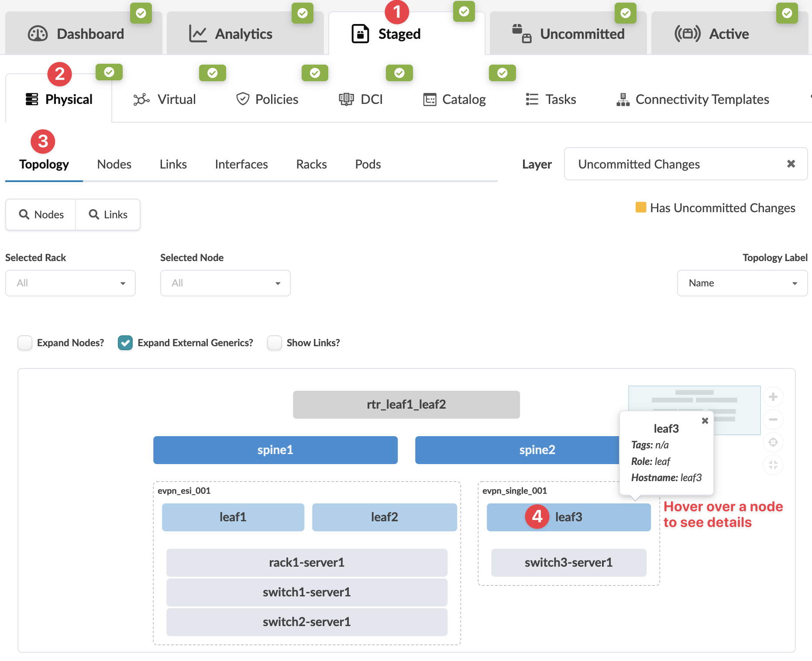Viewport: 812px width, 661px height.
Task: Click the zoom in plus icon
Action: 773,397
